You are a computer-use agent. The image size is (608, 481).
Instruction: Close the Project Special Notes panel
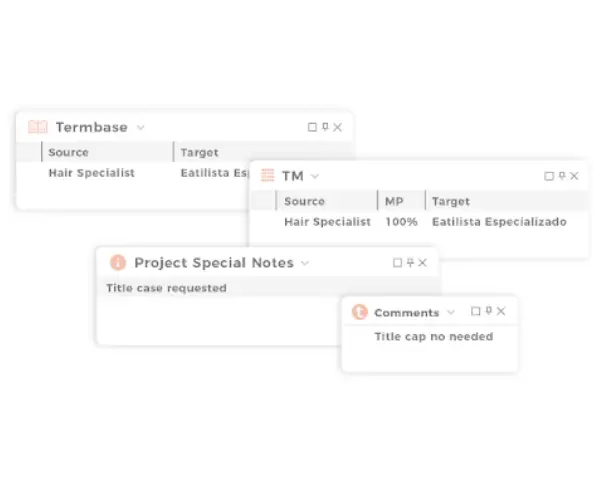(x=423, y=262)
